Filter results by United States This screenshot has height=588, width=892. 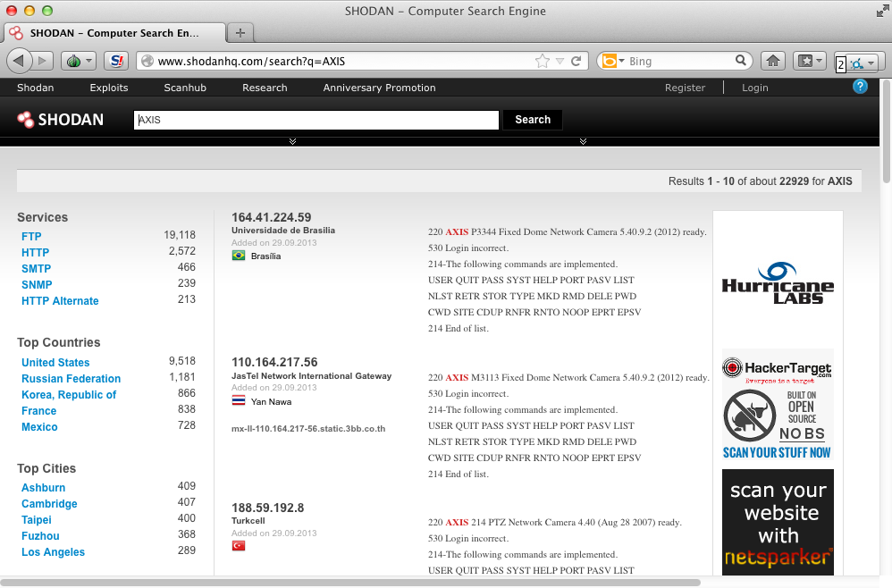coord(55,362)
